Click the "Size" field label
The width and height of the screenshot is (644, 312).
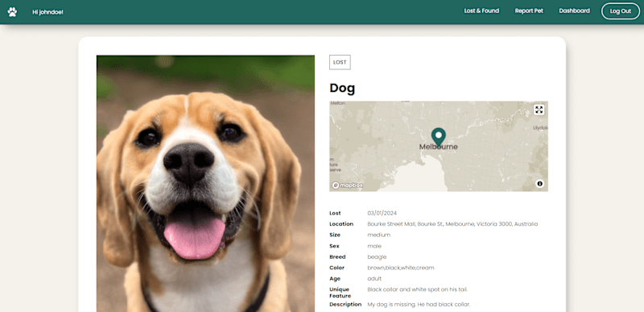[335, 235]
